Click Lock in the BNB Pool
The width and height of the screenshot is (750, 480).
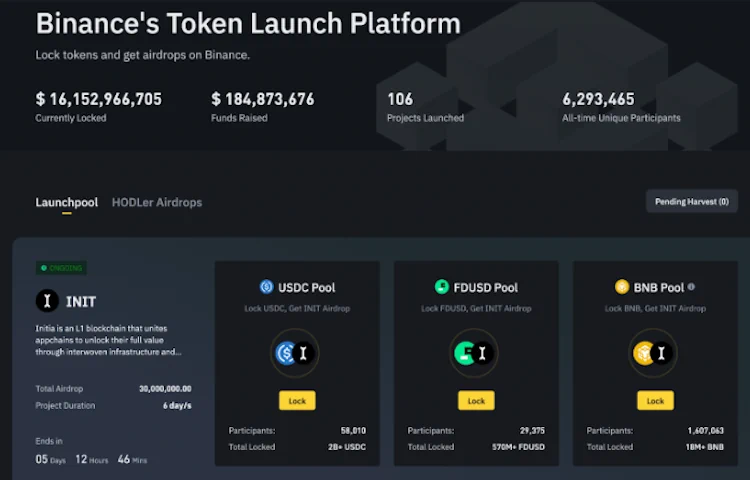coord(655,401)
